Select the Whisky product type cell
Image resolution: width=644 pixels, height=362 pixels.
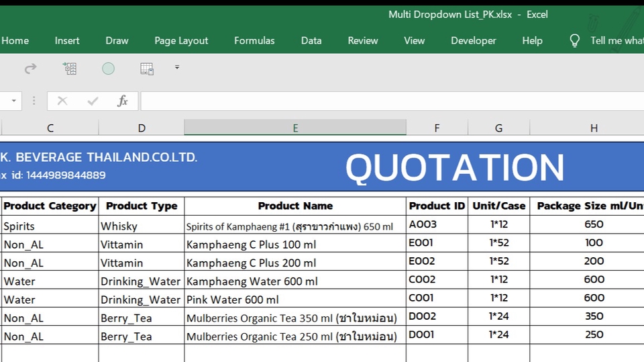(x=142, y=226)
